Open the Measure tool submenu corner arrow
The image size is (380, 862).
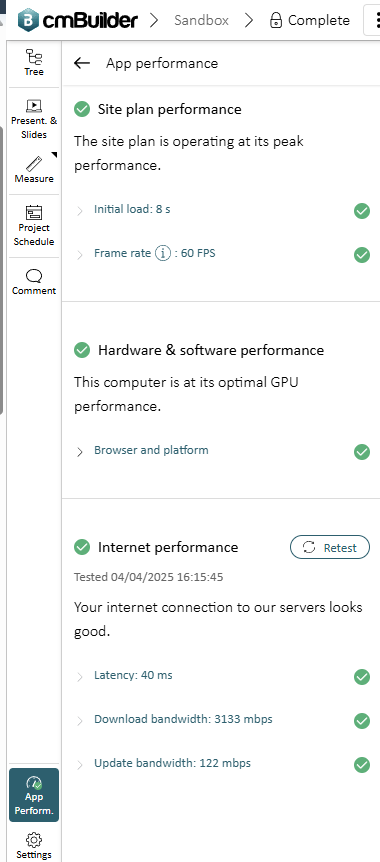(54, 156)
